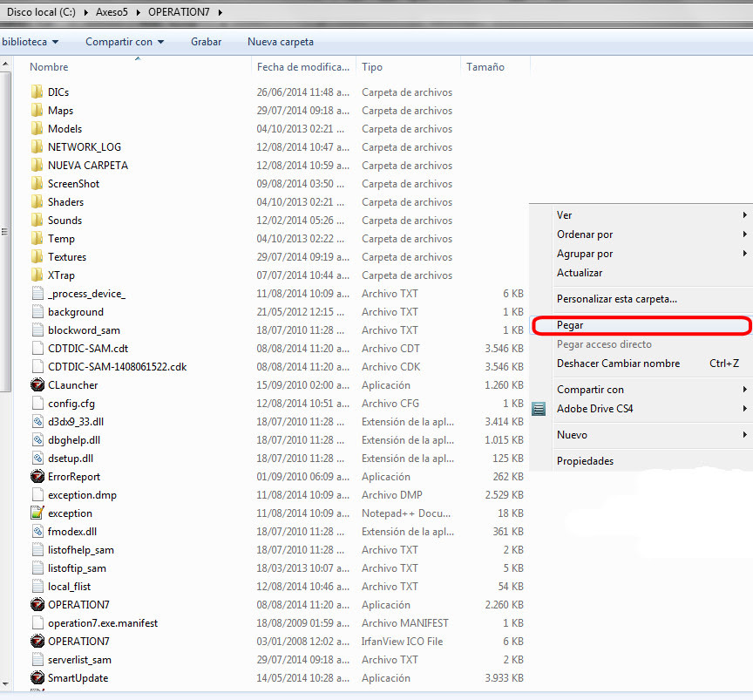Click the fmodex.dll file icon
Screen dimensions: 753x700
pyautogui.click(x=37, y=532)
